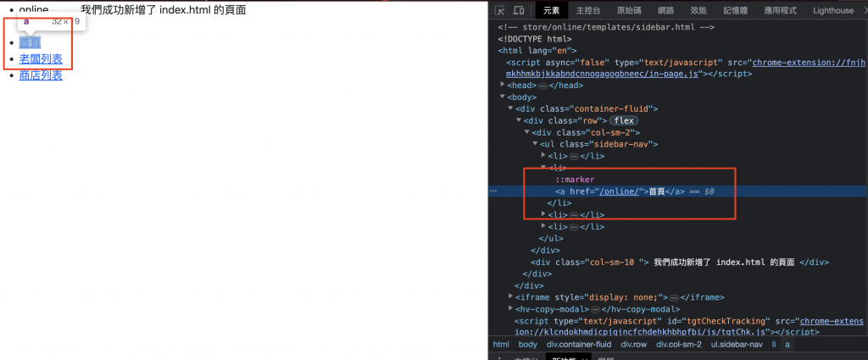Activate the inspect element picker icon
868x360 pixels.
click(500, 10)
